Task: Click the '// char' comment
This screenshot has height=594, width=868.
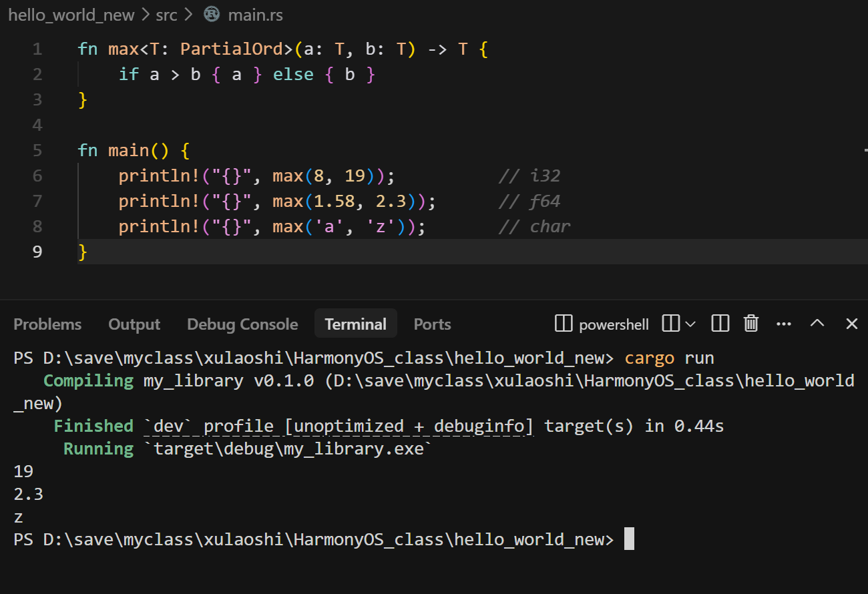Action: point(535,226)
